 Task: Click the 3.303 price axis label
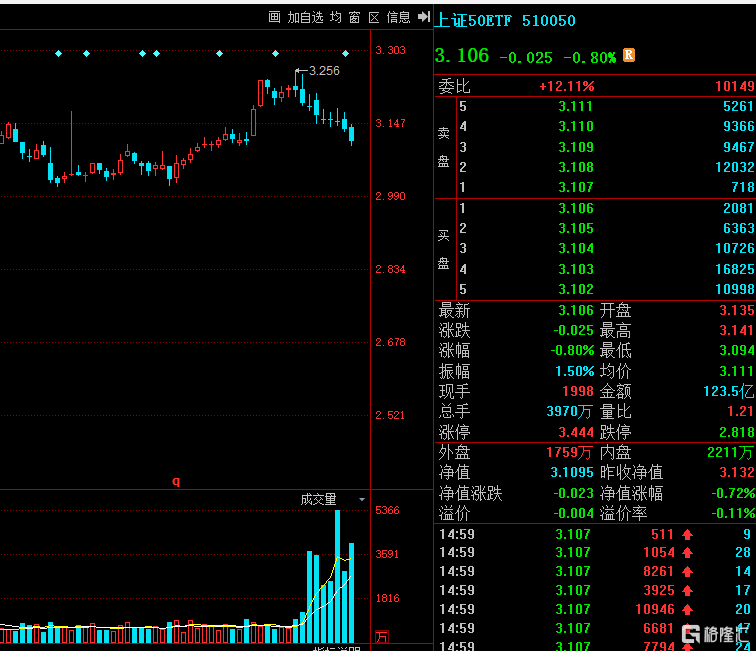pos(391,50)
